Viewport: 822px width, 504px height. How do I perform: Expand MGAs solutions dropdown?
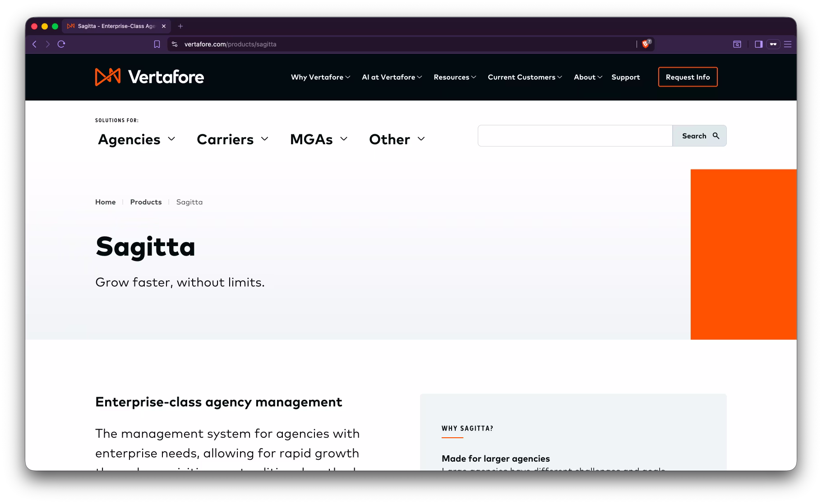point(319,139)
